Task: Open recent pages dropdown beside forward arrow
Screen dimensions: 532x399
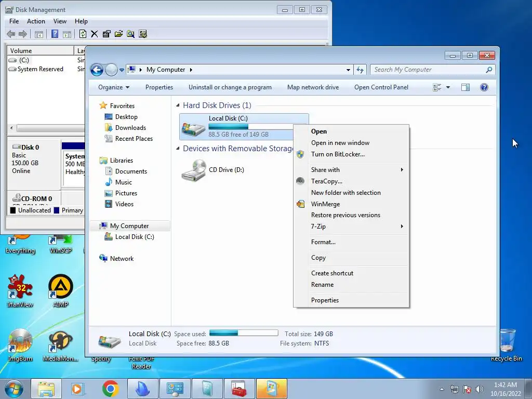Action: [x=122, y=70]
